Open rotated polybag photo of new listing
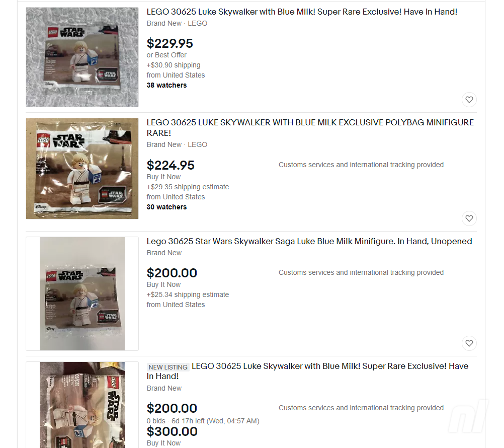The width and height of the screenshot is (504, 448). click(82, 405)
